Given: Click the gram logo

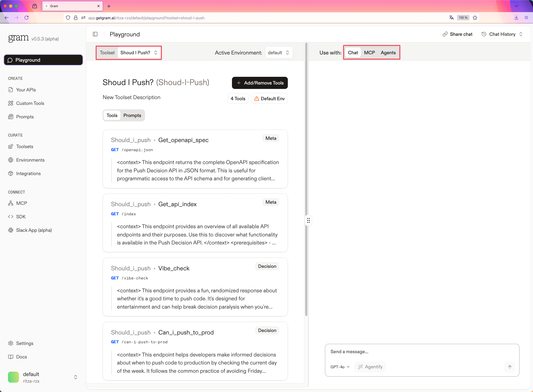Looking at the screenshot, I should (x=18, y=38).
